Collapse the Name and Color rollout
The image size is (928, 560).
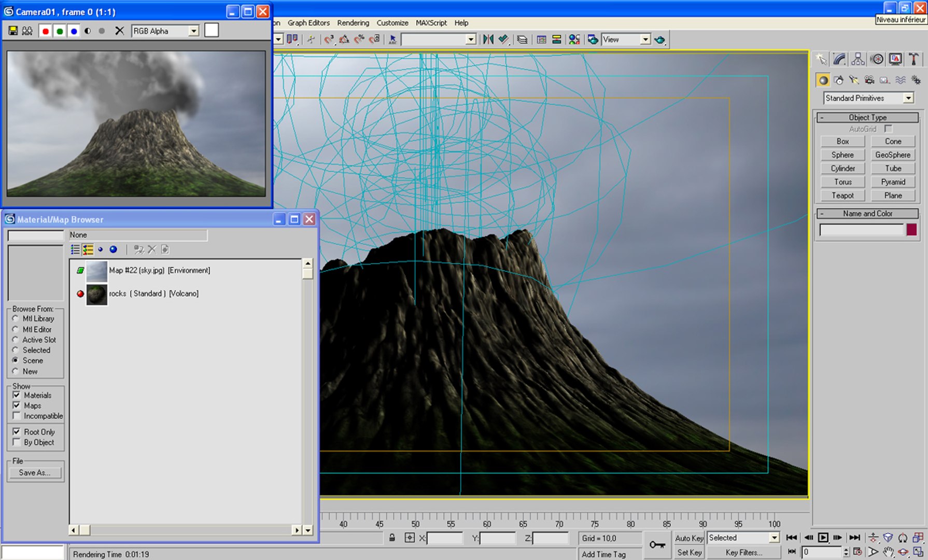[x=868, y=214]
